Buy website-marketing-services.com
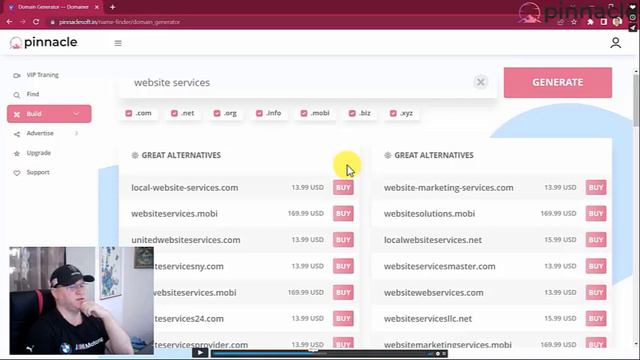The height and width of the screenshot is (360, 640). point(596,187)
